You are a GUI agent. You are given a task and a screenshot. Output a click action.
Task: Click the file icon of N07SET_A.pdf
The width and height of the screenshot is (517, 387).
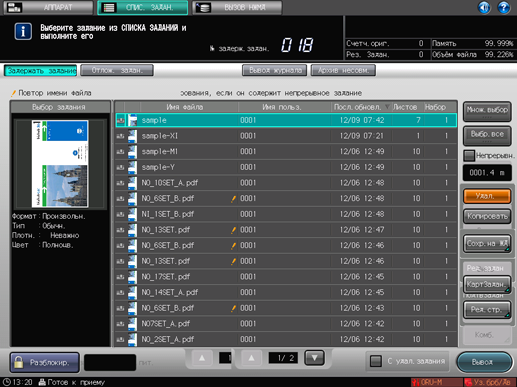tap(133, 324)
